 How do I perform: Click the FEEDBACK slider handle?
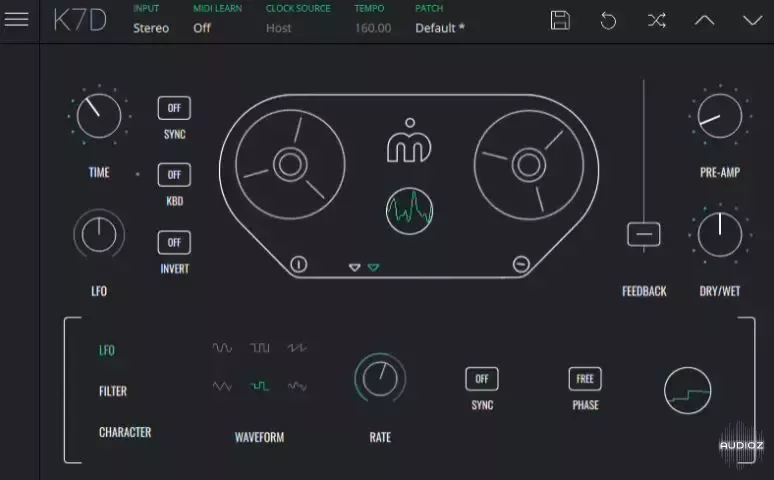pos(644,234)
